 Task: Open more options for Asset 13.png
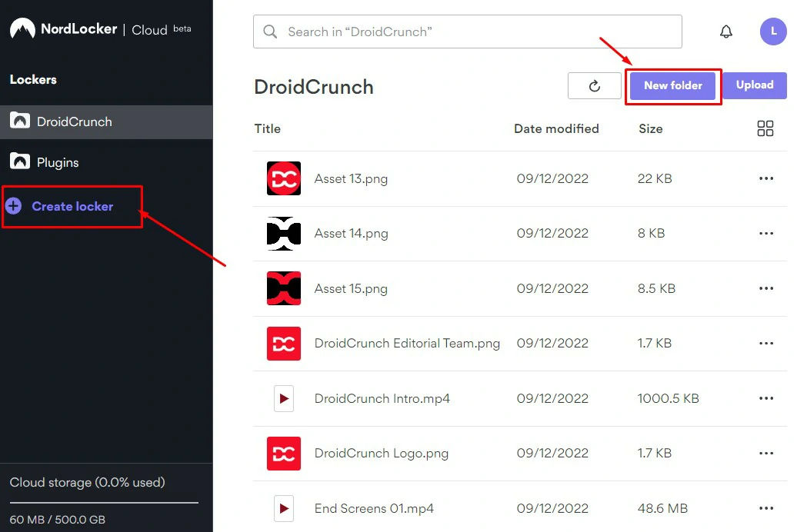pyautogui.click(x=766, y=178)
